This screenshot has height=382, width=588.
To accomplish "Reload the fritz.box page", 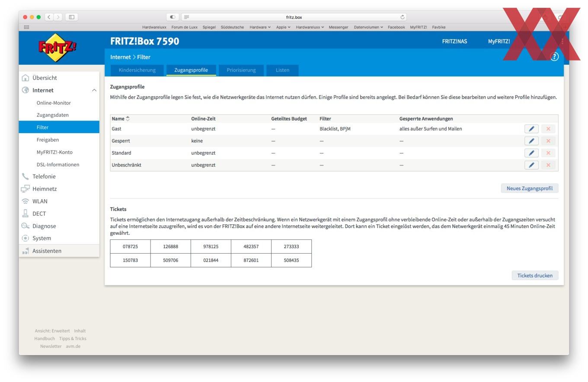I will [x=403, y=17].
